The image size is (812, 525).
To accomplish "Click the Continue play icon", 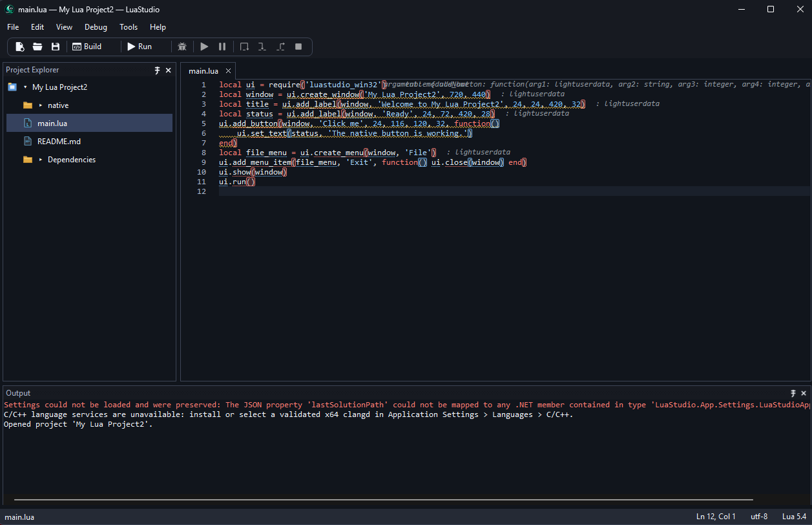I will click(x=204, y=47).
